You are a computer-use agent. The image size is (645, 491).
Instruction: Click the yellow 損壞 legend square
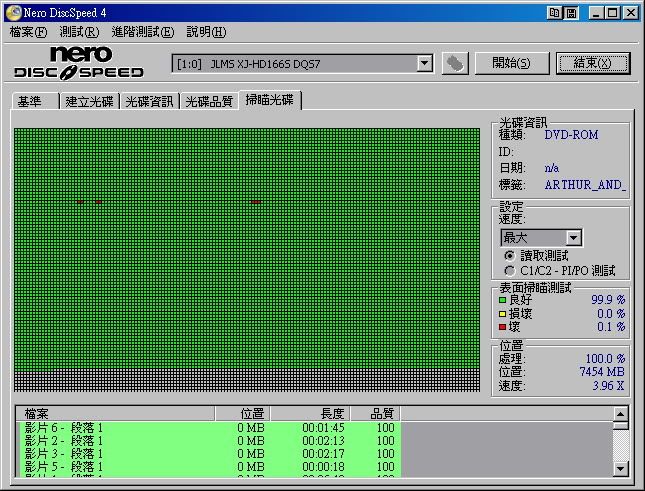pyautogui.click(x=502, y=314)
